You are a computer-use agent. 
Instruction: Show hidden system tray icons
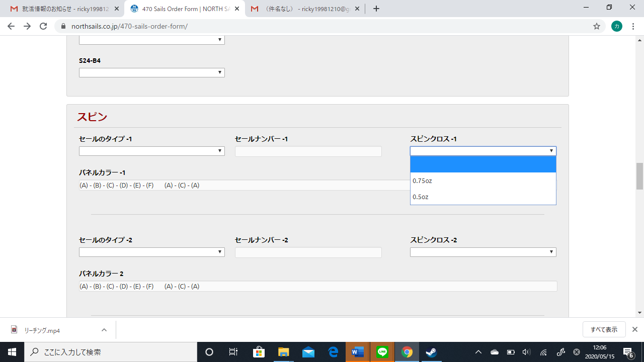[x=478, y=352]
